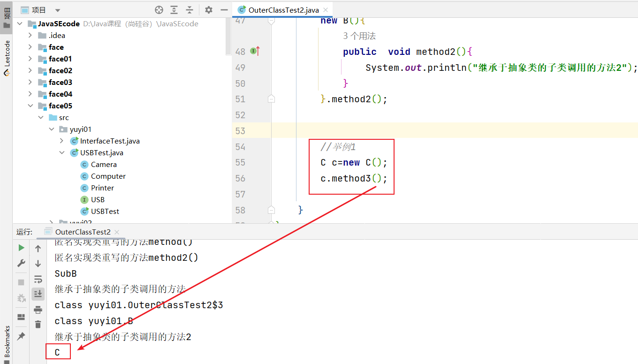Click 'c.method3();' code on line 56
Image resolution: width=638 pixels, height=364 pixels.
(354, 178)
